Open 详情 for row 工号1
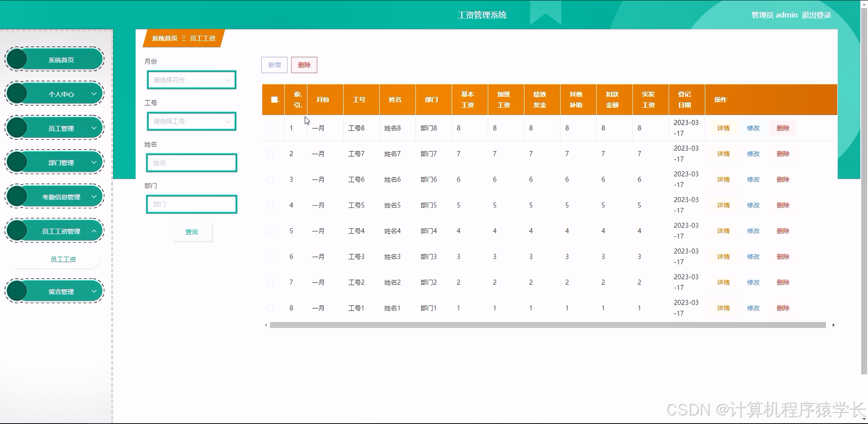 pos(723,308)
